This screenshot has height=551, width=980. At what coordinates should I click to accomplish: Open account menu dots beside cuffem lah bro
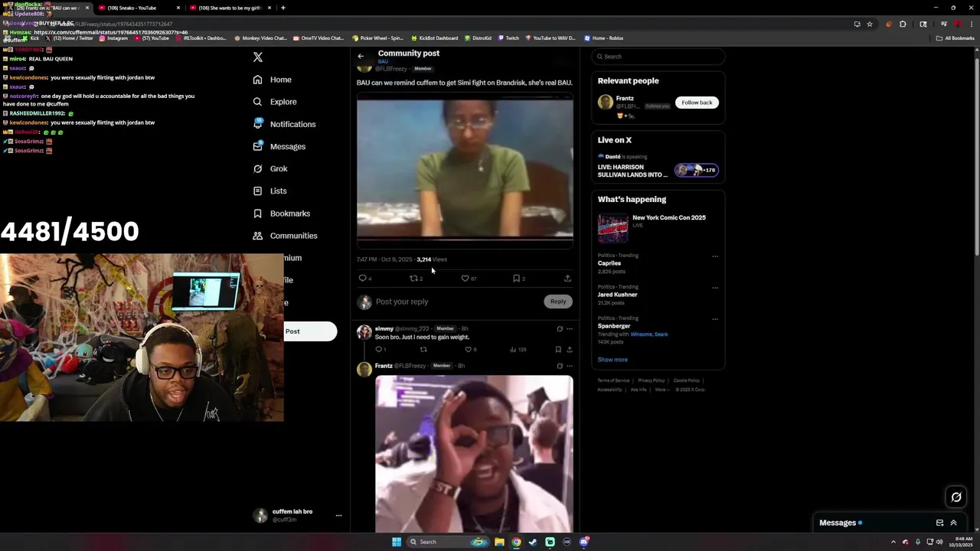(x=338, y=516)
